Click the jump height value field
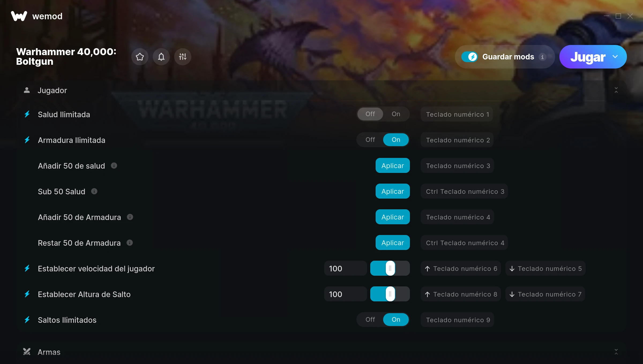This screenshot has height=364, width=643. (x=345, y=294)
